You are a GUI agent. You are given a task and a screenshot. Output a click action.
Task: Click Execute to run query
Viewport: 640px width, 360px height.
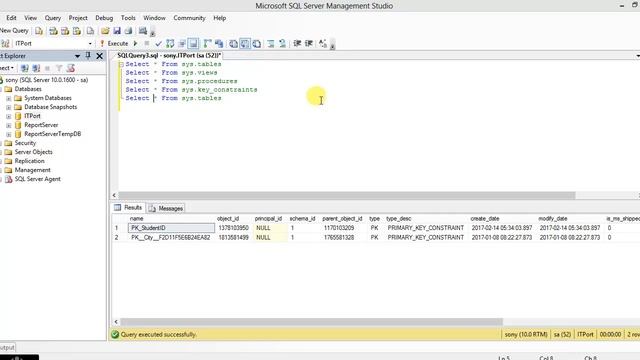[114, 43]
